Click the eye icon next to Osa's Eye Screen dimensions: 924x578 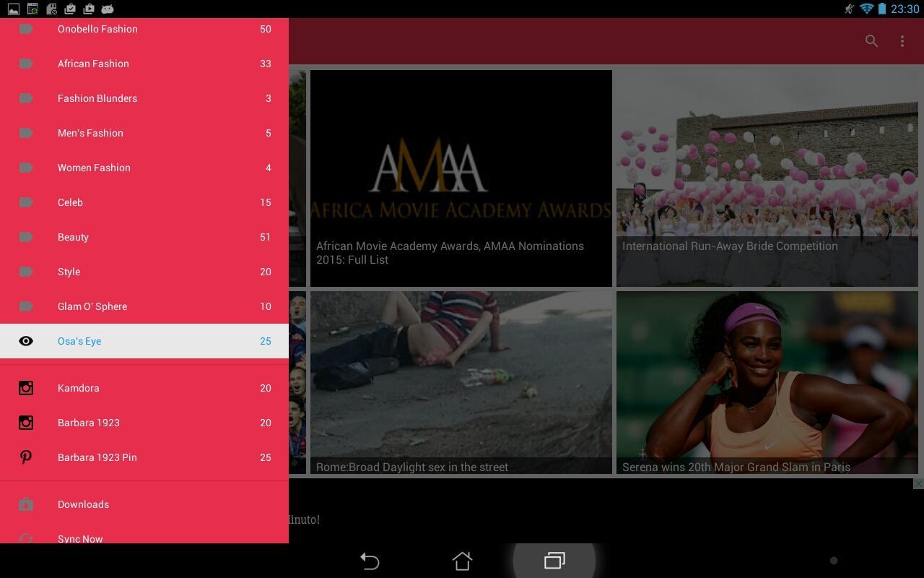click(26, 341)
